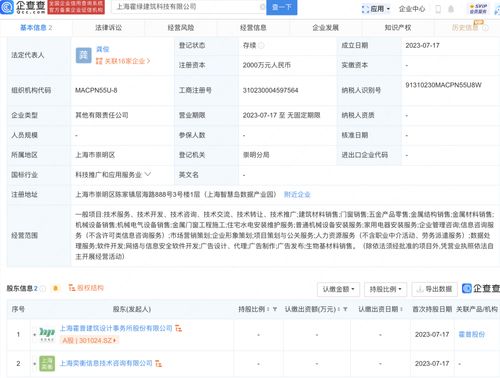The height and width of the screenshot is (378, 500).
Task: Click the establishment date 2023-07-17 value
Action: click(422, 45)
